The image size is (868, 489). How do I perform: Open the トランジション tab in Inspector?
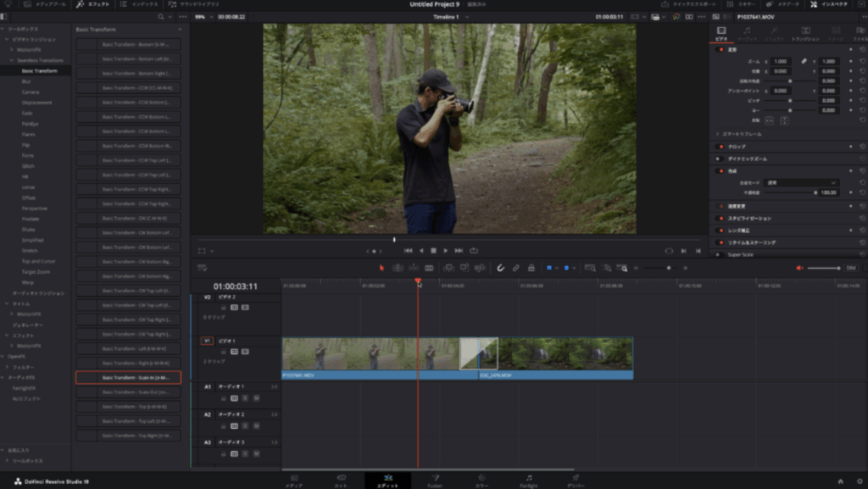coord(805,34)
